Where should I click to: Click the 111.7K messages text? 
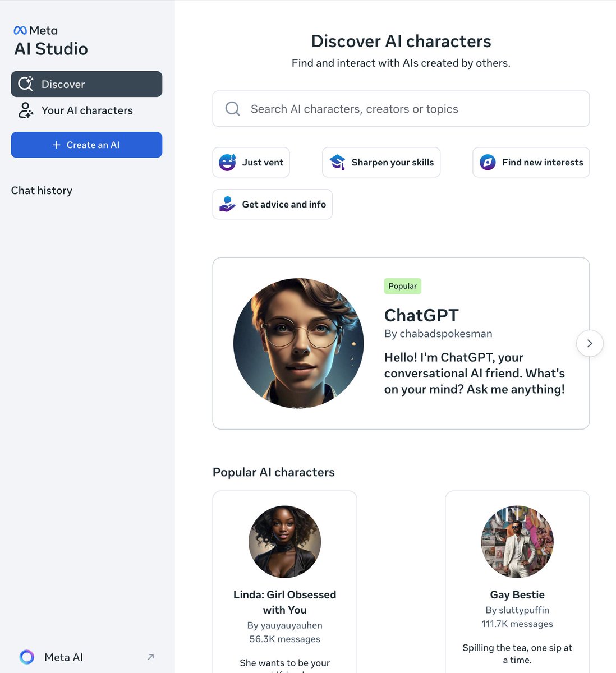pos(517,624)
